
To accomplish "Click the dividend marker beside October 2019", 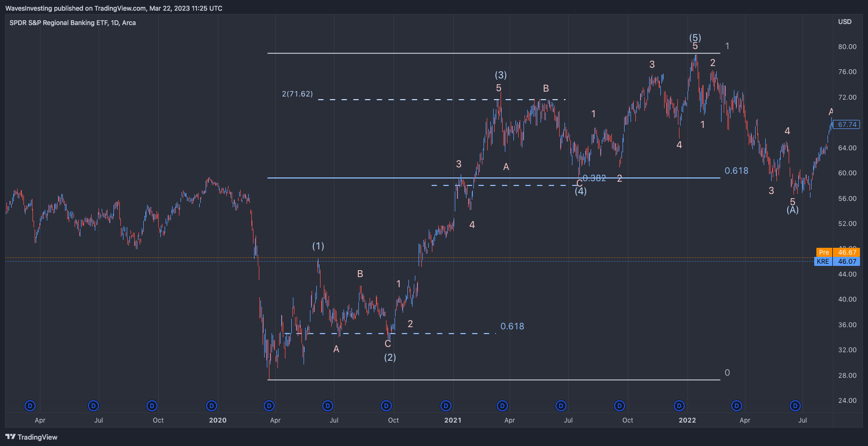I will (x=152, y=406).
